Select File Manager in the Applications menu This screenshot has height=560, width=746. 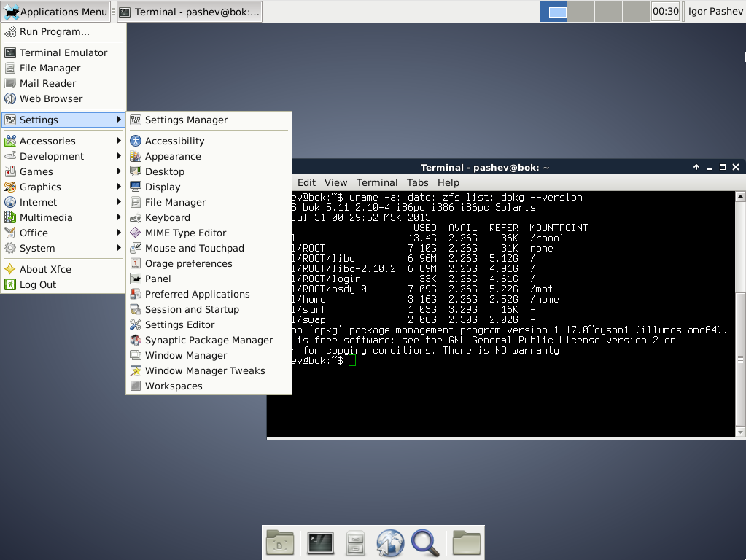(63, 68)
